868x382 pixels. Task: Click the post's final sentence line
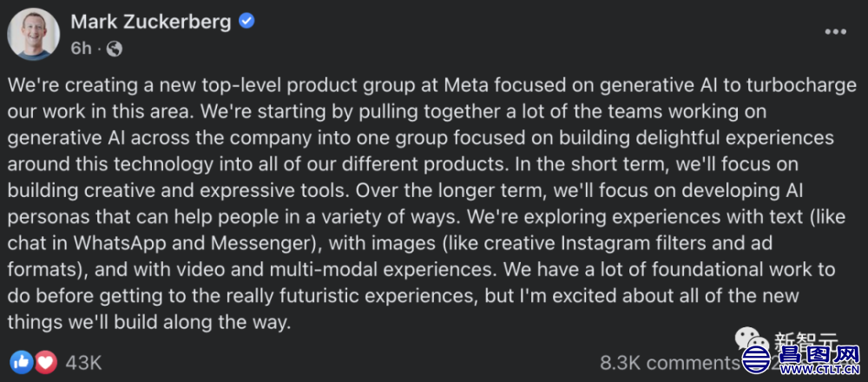[x=149, y=321]
